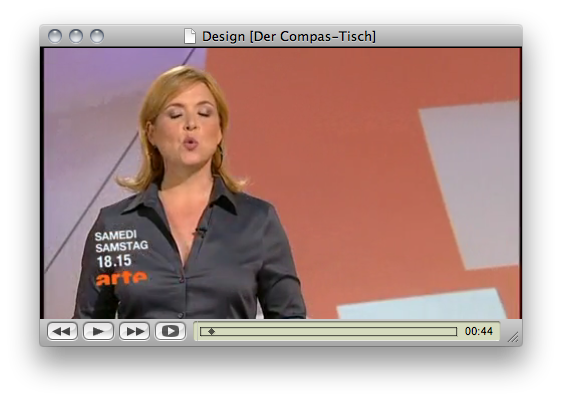Click the rounded-rectangle play mode icon
The image size is (562, 401).
[x=170, y=331]
